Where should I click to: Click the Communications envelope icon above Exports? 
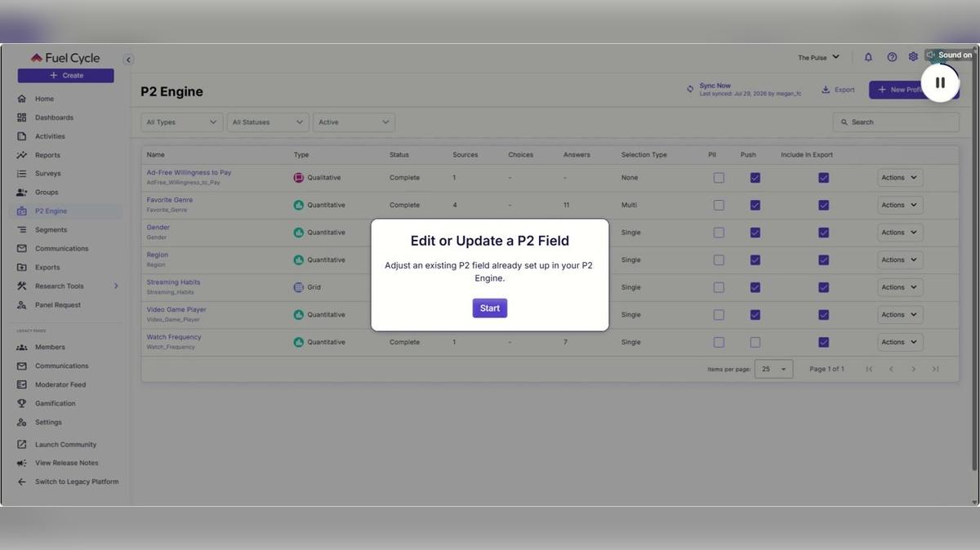(22, 249)
